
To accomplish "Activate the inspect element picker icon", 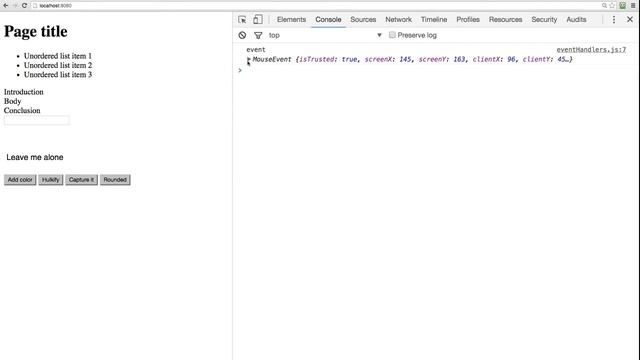I will click(242, 20).
